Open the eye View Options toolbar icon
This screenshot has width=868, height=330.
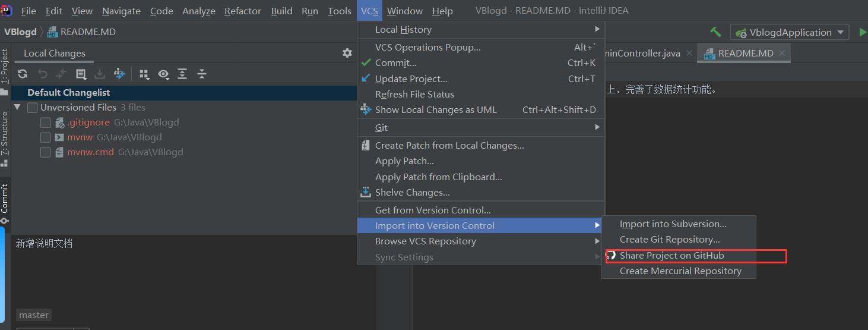pos(163,74)
